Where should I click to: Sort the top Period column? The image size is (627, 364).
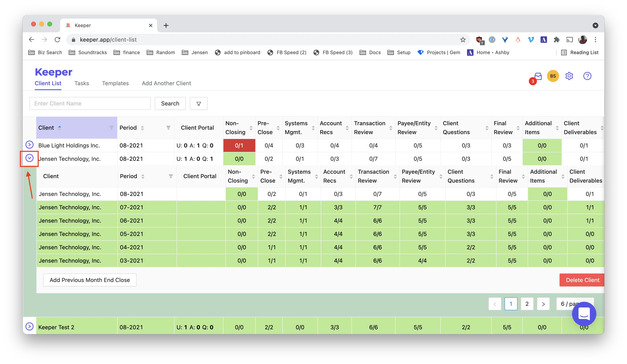coord(142,128)
